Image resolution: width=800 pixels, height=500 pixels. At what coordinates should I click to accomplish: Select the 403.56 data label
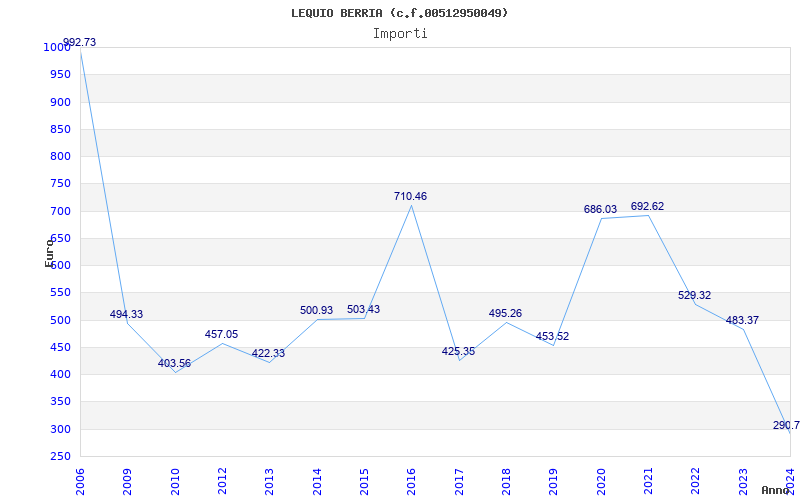pyautogui.click(x=174, y=363)
